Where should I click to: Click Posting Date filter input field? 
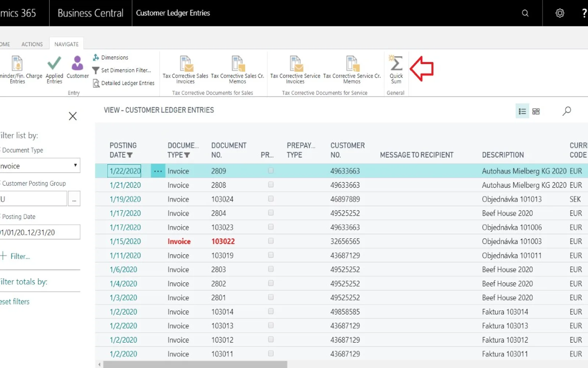pos(40,232)
